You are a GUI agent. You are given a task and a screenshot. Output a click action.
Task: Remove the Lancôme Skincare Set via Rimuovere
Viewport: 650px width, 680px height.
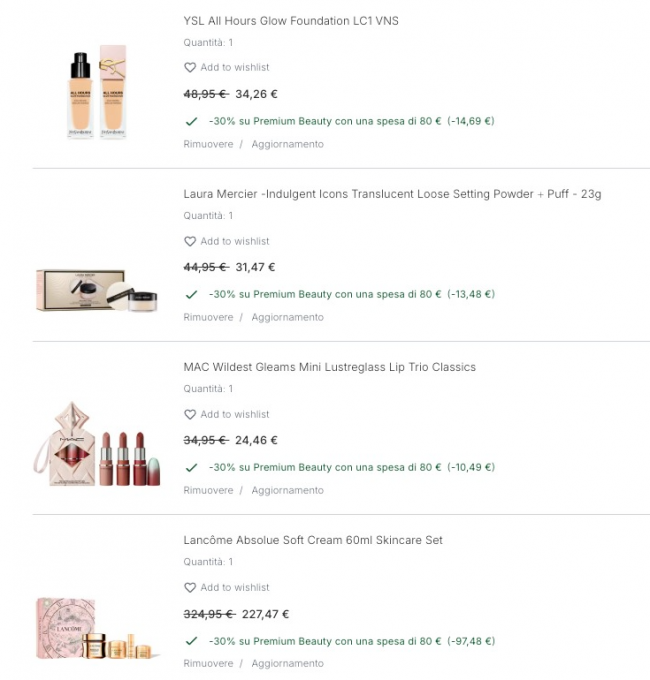[x=208, y=663]
